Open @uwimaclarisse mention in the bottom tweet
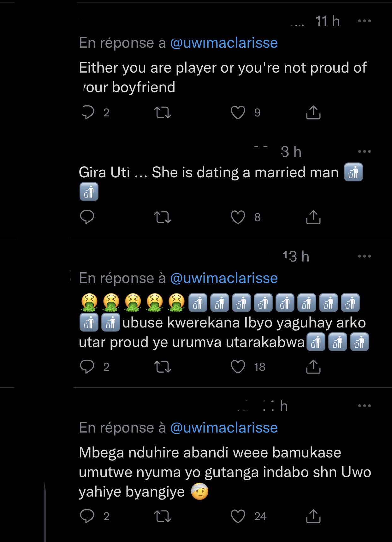The width and height of the screenshot is (392, 542). tap(224, 428)
